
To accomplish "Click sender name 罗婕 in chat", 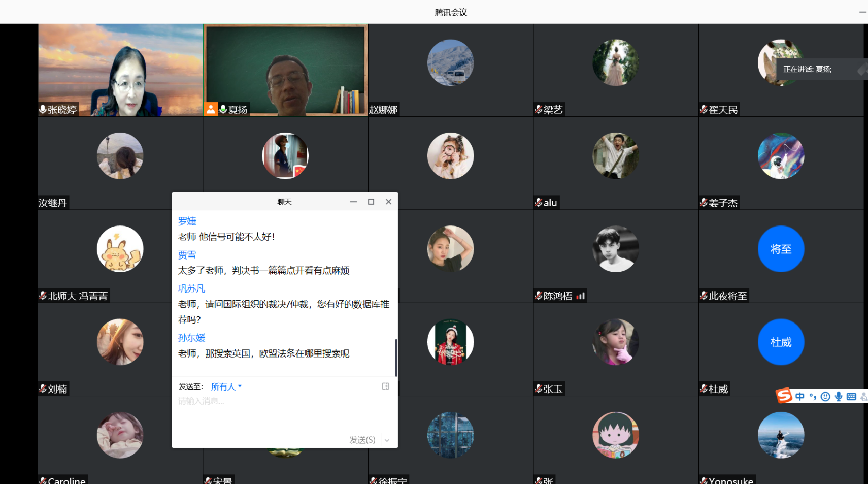I will [187, 221].
